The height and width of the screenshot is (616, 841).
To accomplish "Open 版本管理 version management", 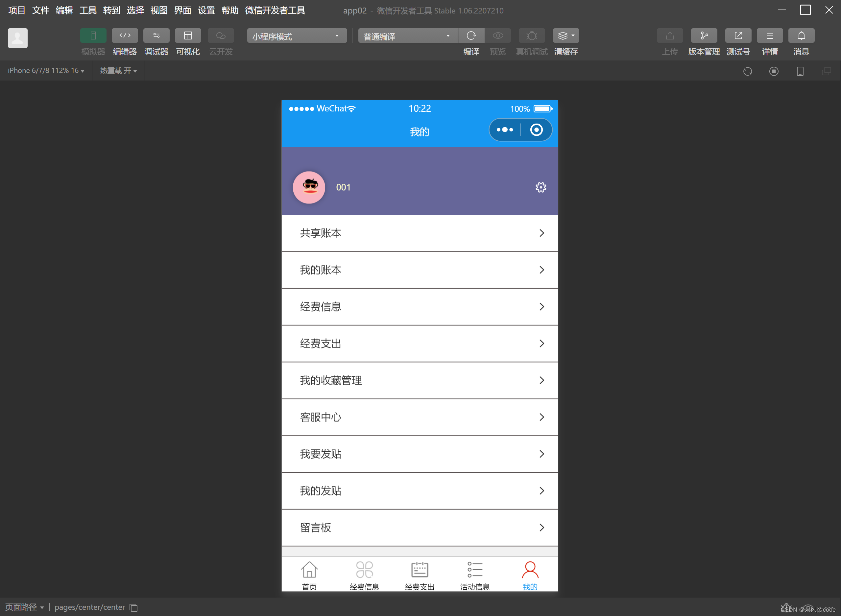I will pyautogui.click(x=703, y=36).
